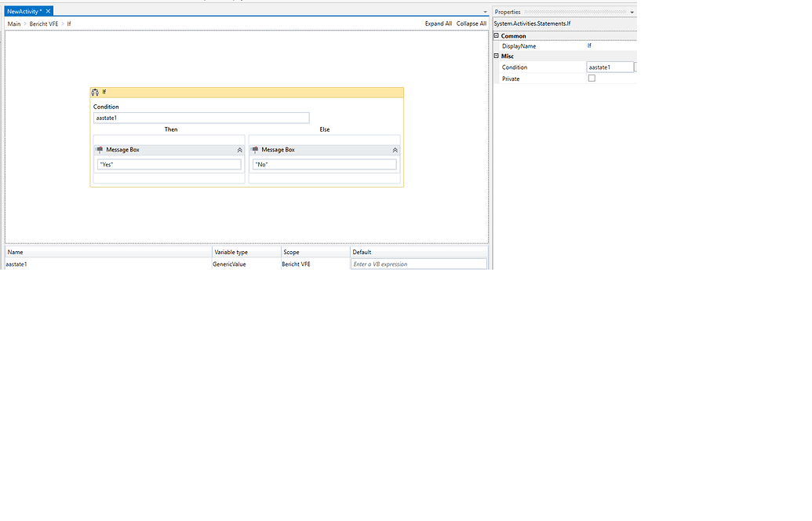812x521 pixels.
Task: Click Expand All in the designer
Action: pyautogui.click(x=438, y=24)
